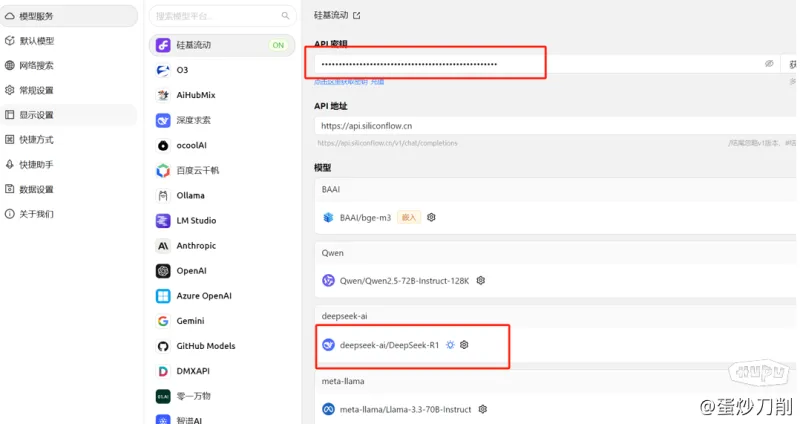
Task: Select the Ollama provider
Action: coord(222,195)
